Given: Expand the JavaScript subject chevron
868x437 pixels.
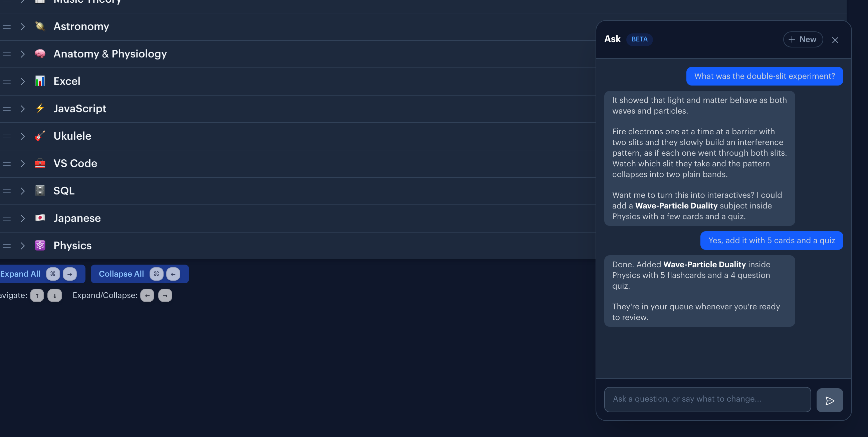Looking at the screenshot, I should click(x=23, y=109).
